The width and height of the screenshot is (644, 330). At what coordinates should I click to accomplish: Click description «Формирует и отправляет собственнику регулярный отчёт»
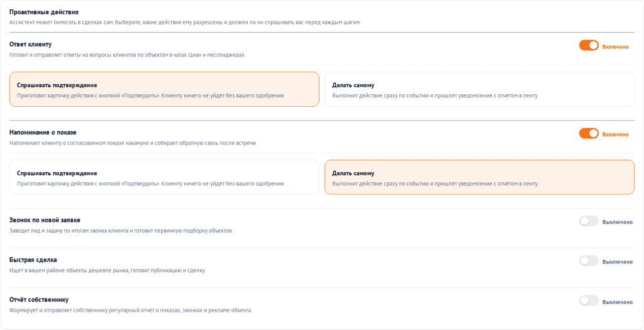pos(131,311)
